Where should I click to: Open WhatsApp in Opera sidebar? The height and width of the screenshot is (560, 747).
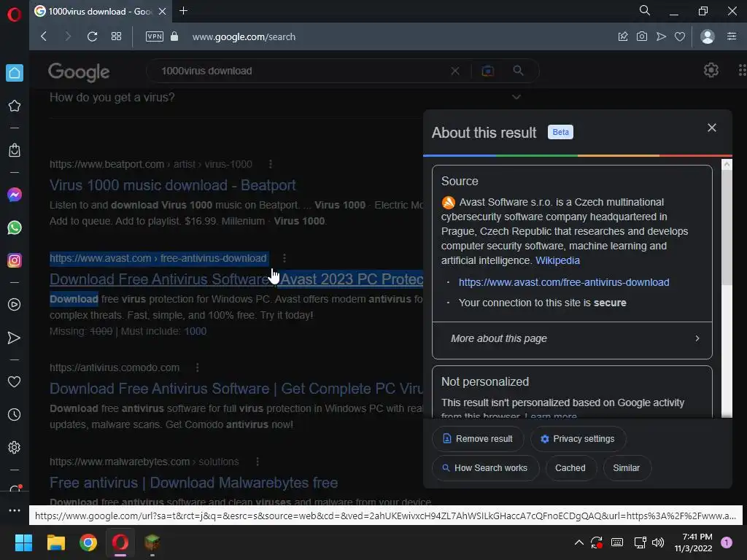click(x=15, y=227)
